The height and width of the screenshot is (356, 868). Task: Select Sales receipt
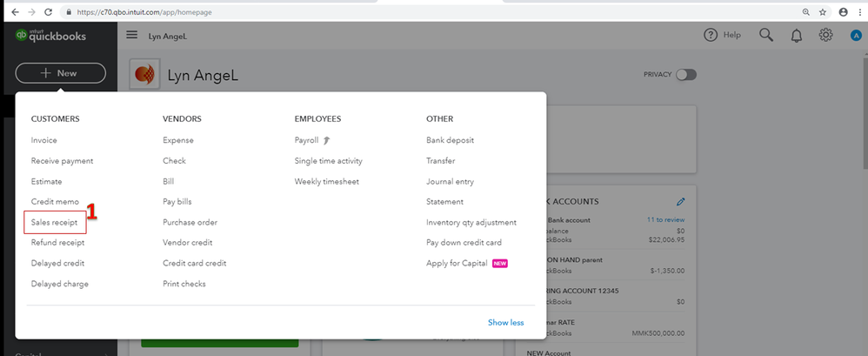54,223
